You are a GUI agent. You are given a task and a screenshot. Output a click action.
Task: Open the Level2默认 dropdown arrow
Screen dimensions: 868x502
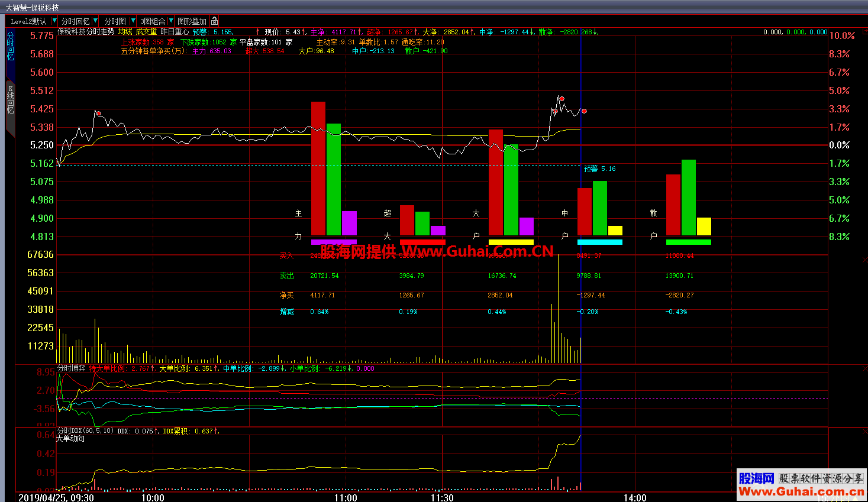[54, 21]
